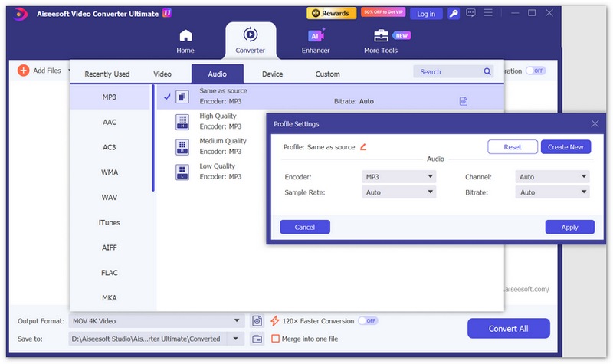Select WAV format in list
613x364 pixels.
[110, 198]
